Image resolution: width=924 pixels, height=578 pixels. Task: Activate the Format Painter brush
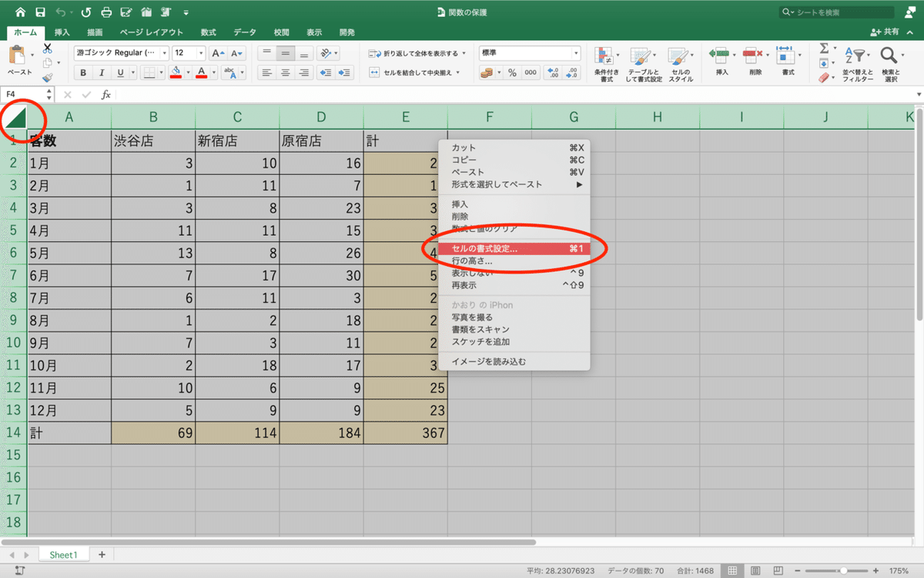[x=47, y=78]
